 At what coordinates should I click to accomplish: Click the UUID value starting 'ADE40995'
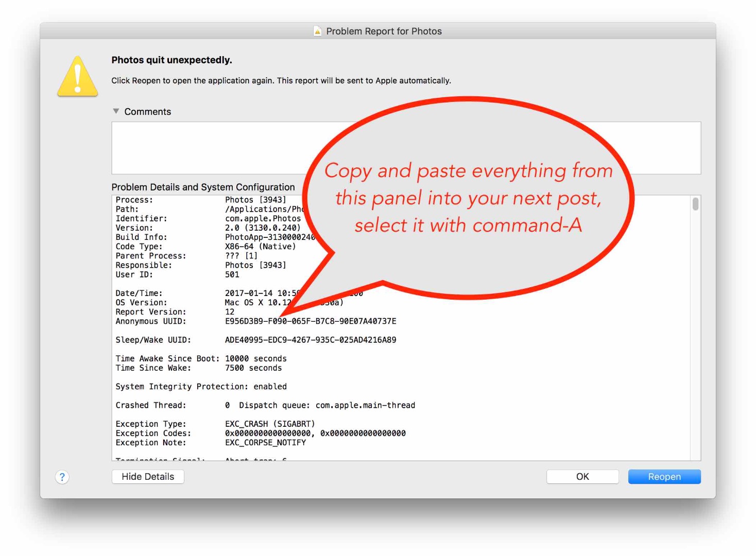(x=311, y=340)
